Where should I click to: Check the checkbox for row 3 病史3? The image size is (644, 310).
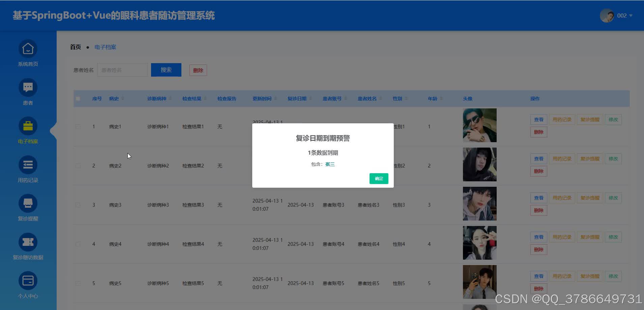coord(78,205)
